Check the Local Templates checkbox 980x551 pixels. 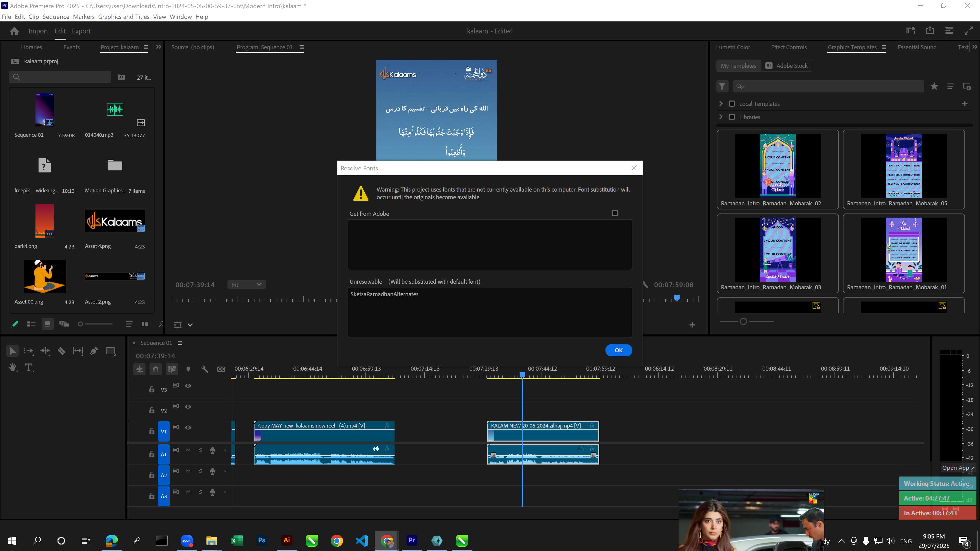point(732,103)
